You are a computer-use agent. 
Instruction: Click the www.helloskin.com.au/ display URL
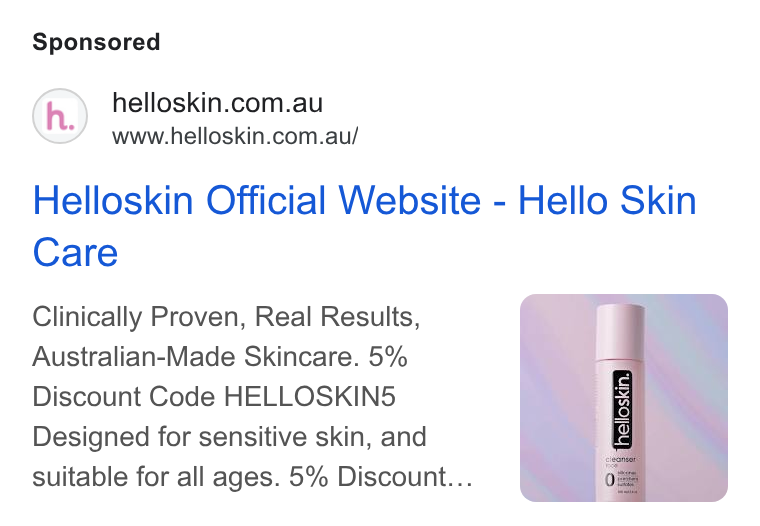235,136
